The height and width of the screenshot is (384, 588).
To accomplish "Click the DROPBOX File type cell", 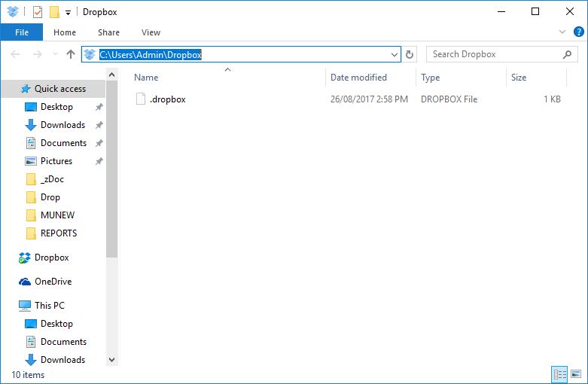I will pyautogui.click(x=449, y=99).
